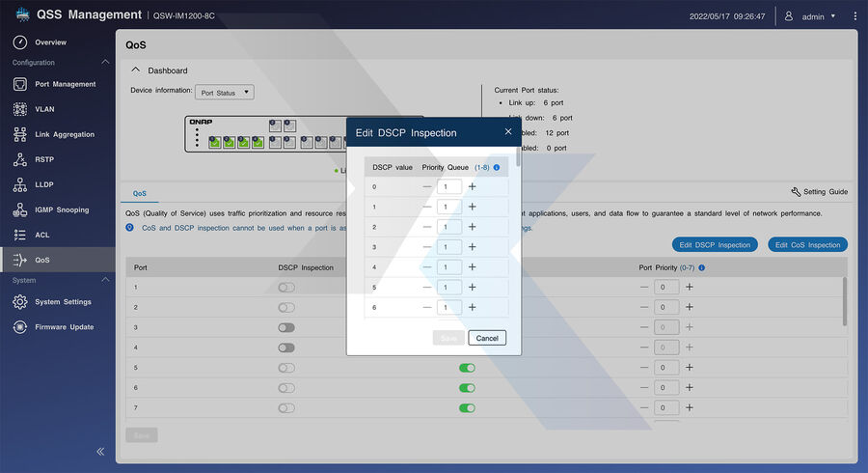Open the VLAN sidebar icon

[x=20, y=109]
